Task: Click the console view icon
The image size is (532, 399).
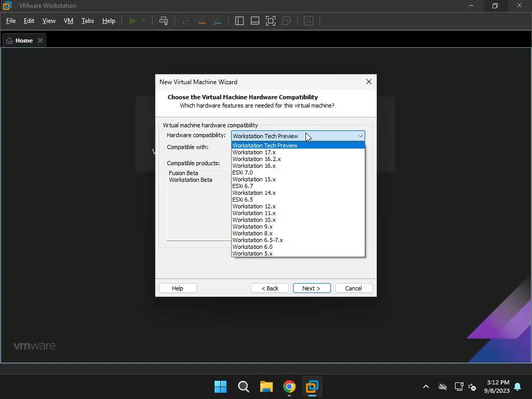Action: coord(309,21)
